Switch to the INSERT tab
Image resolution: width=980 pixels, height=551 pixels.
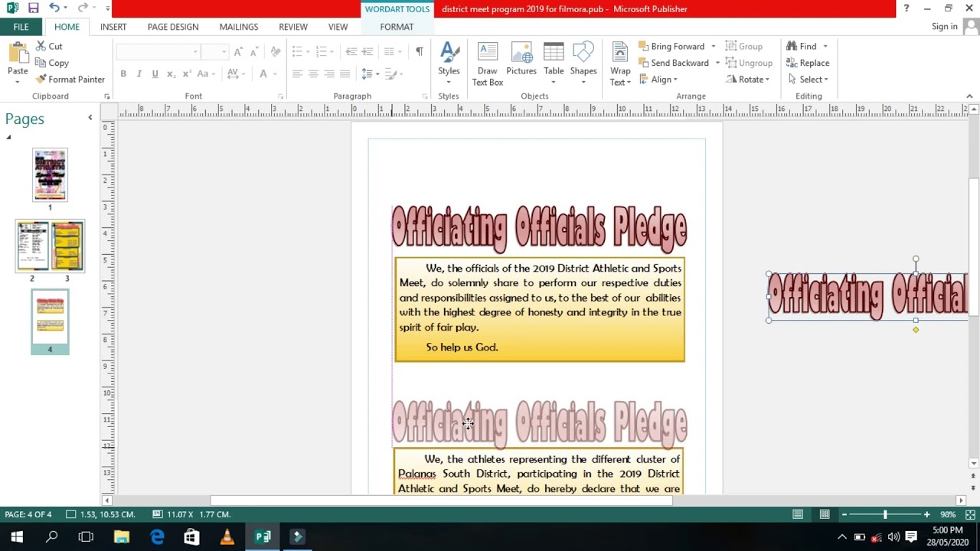pyautogui.click(x=113, y=27)
